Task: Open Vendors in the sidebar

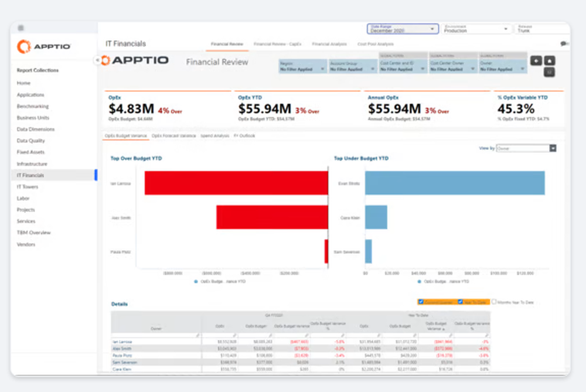Action: point(26,244)
